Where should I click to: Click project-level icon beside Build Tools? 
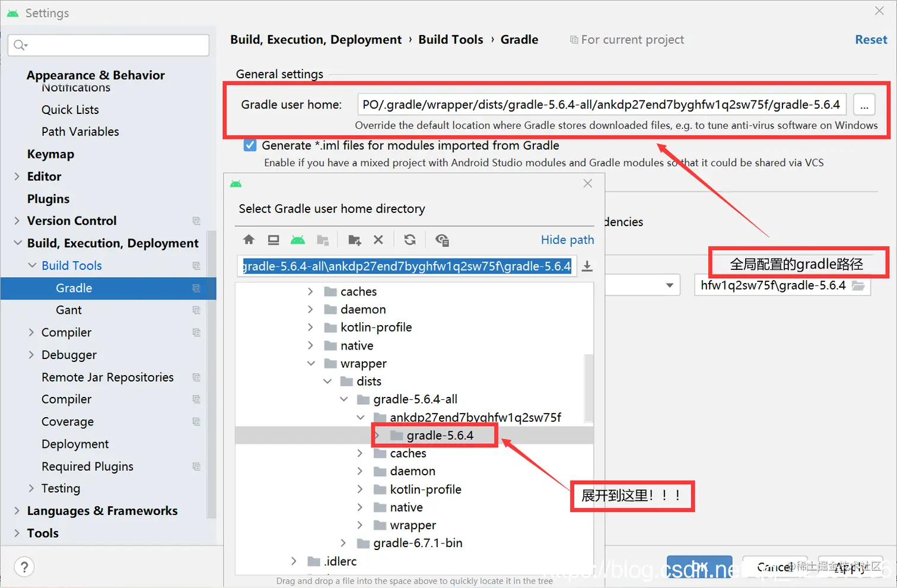(196, 266)
